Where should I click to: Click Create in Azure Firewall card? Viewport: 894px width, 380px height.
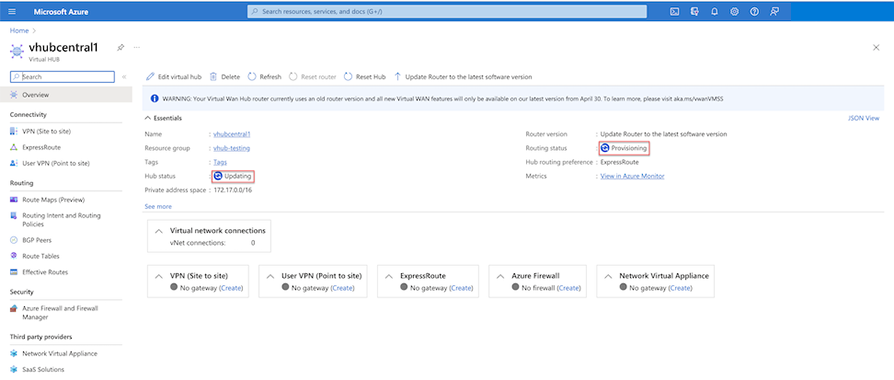(x=568, y=288)
